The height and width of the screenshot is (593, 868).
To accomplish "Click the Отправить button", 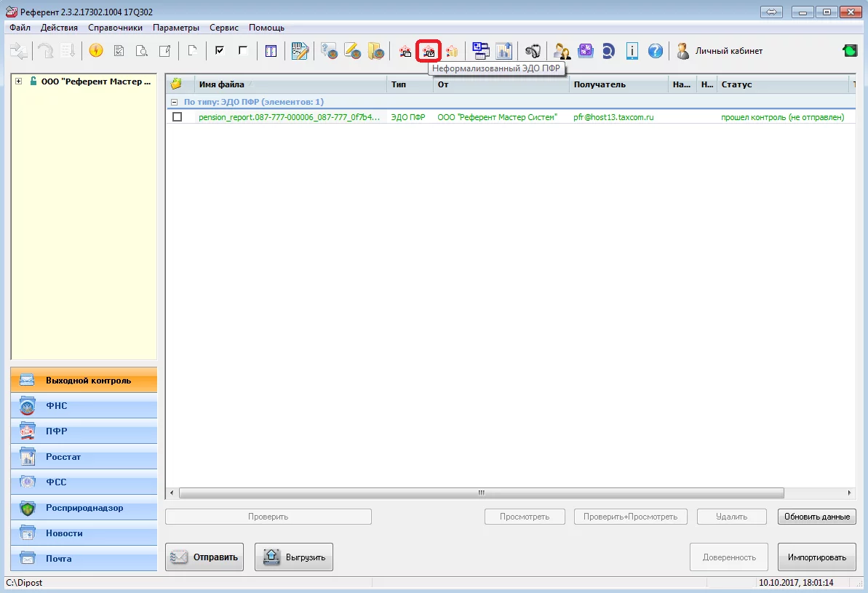I will click(x=204, y=557).
